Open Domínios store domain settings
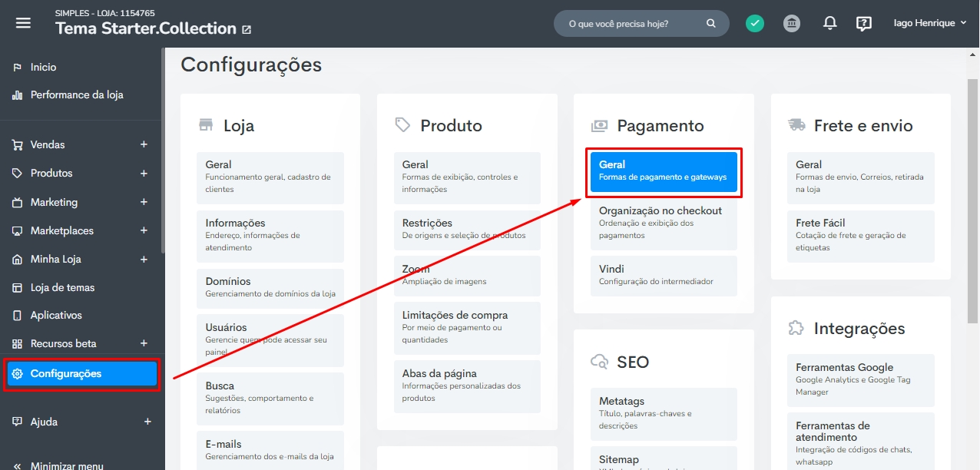 click(x=270, y=287)
